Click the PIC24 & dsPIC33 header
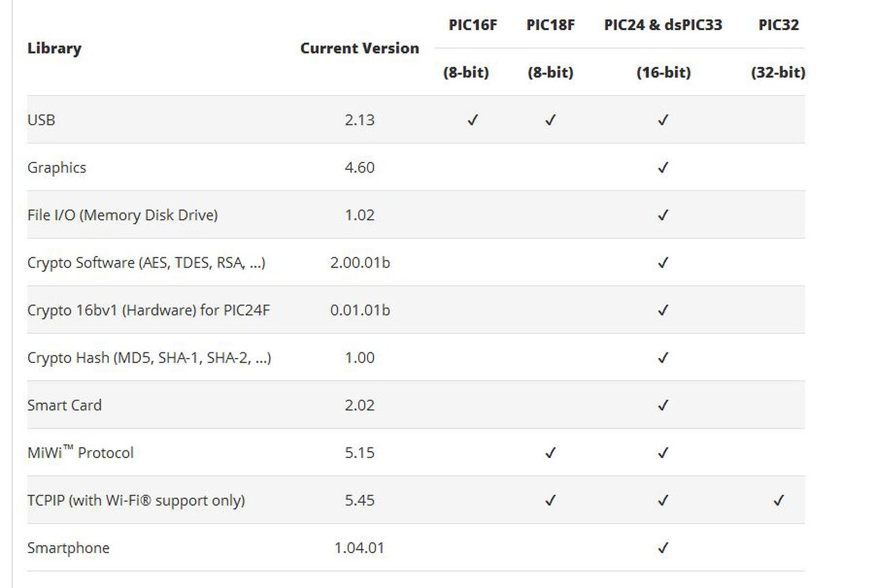Screen dimensions: 876x588 [x=662, y=25]
